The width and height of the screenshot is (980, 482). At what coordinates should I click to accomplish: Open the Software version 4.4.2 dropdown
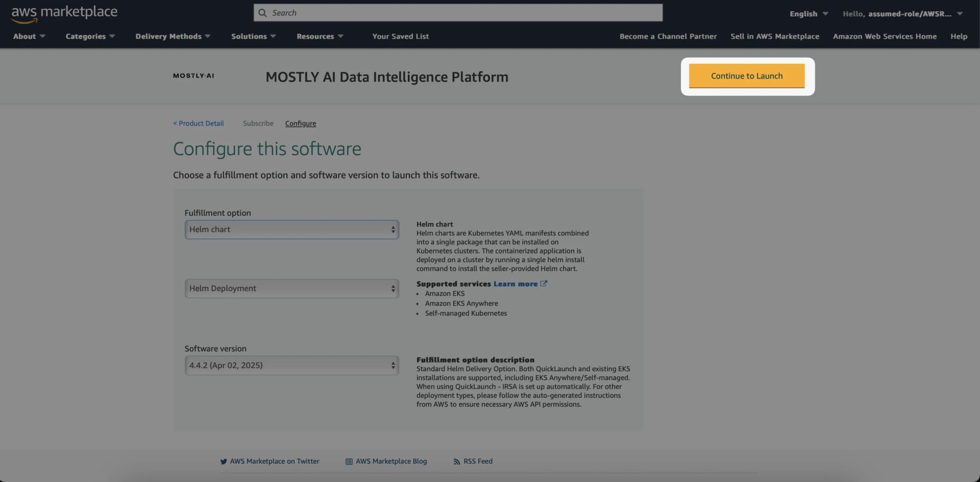point(292,365)
